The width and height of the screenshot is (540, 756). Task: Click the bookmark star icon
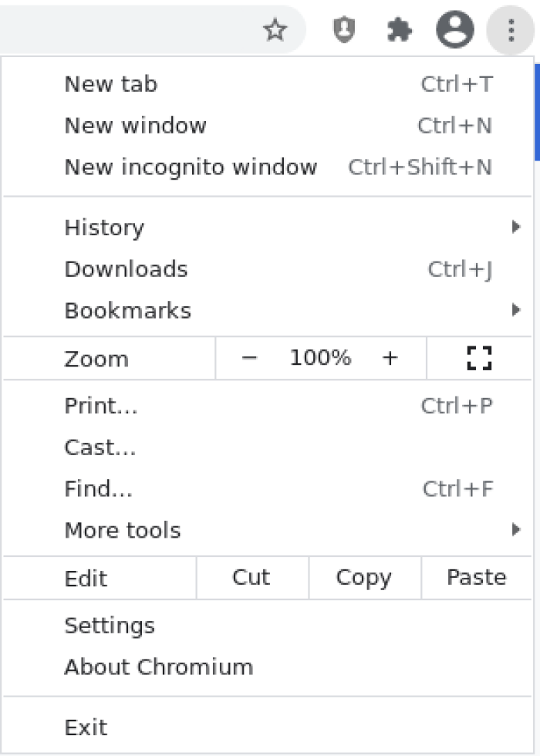click(275, 30)
